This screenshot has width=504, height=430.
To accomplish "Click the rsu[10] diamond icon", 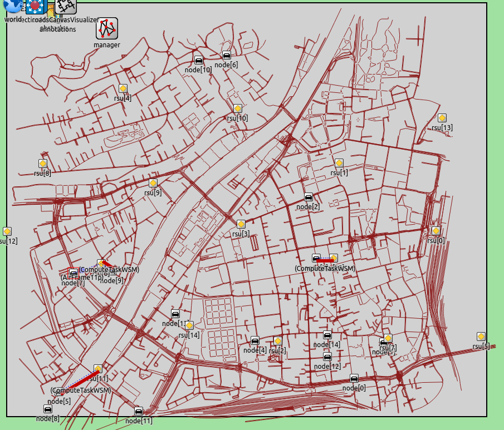I will [x=238, y=108].
